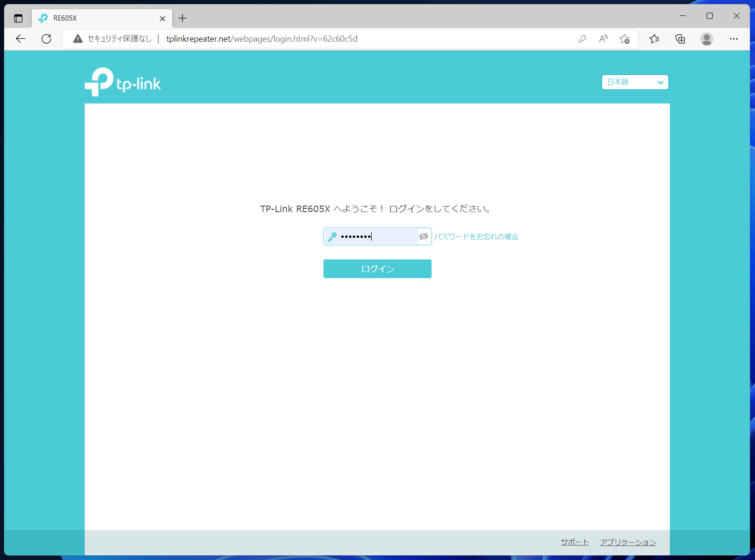Close the RE605X tab
This screenshot has height=560, width=755.
point(162,19)
